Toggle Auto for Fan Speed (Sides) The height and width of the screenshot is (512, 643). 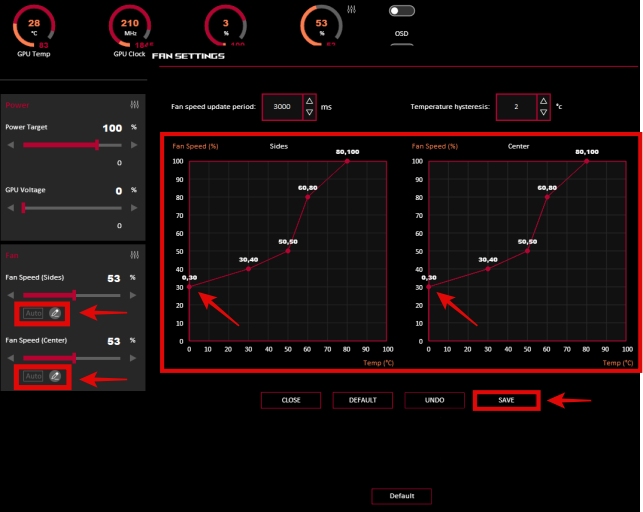[33, 314]
